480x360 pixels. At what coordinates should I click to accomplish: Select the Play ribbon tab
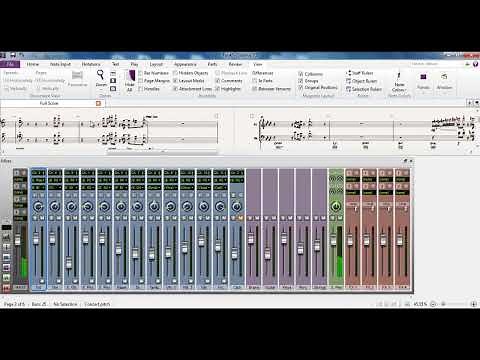[134, 64]
